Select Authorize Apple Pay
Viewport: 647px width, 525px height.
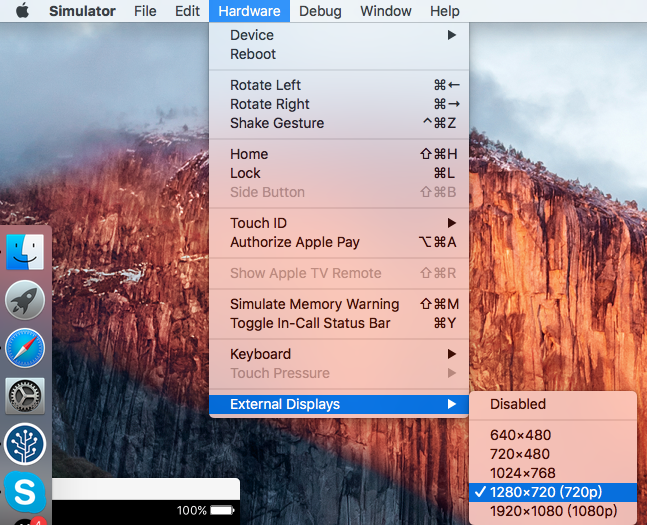(339, 242)
